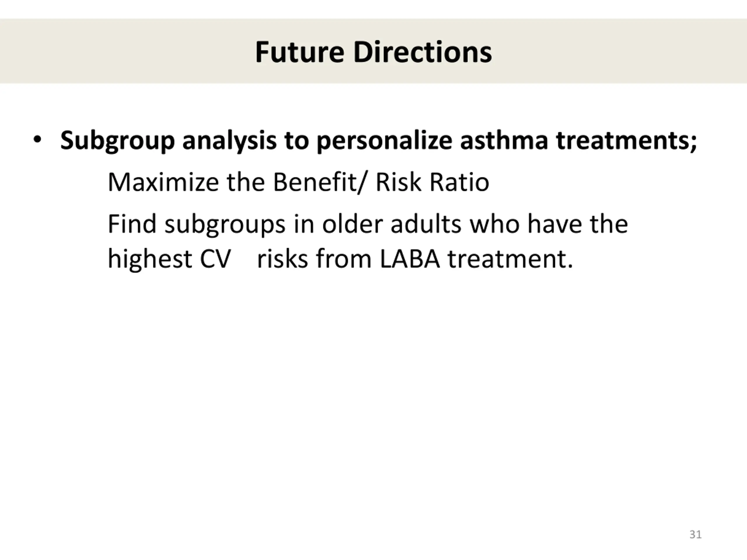Click the word asthma in the bold heading
The width and height of the screenshot is (747, 560).
click(504, 140)
